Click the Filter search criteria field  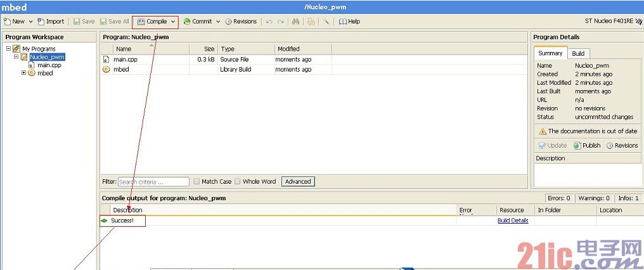tap(153, 182)
